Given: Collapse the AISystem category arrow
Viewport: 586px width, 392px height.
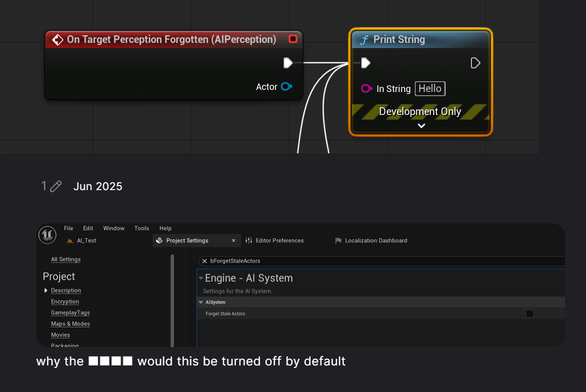Looking at the screenshot, I should pyautogui.click(x=201, y=303).
